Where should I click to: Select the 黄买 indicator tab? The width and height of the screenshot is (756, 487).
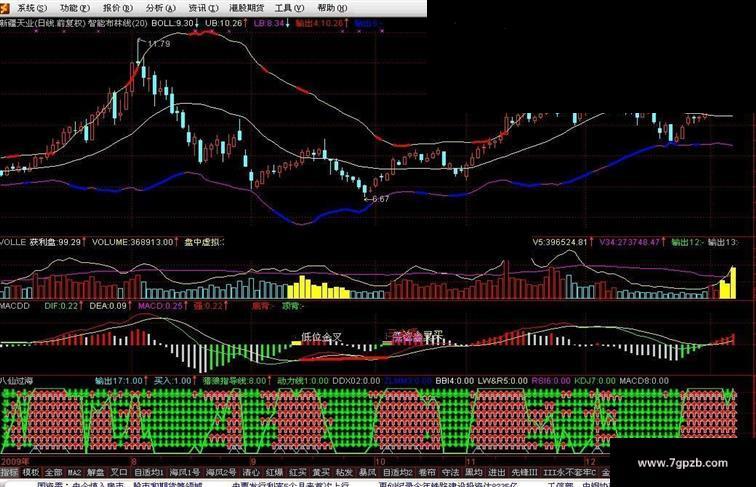[321, 473]
